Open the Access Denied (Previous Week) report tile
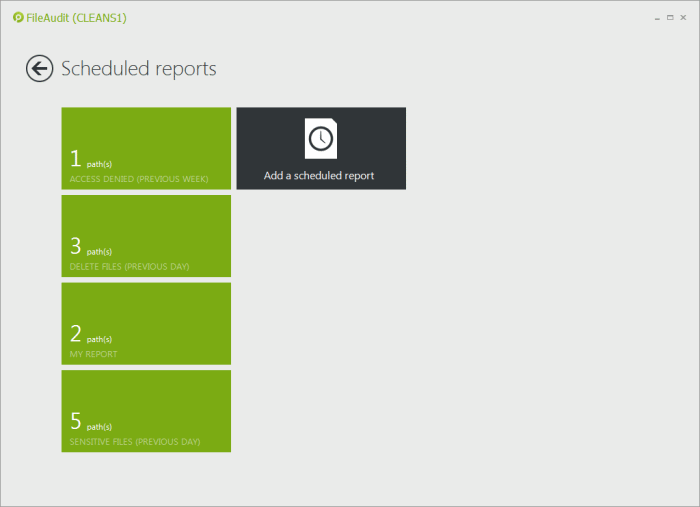This screenshot has height=507, width=700. [146, 148]
